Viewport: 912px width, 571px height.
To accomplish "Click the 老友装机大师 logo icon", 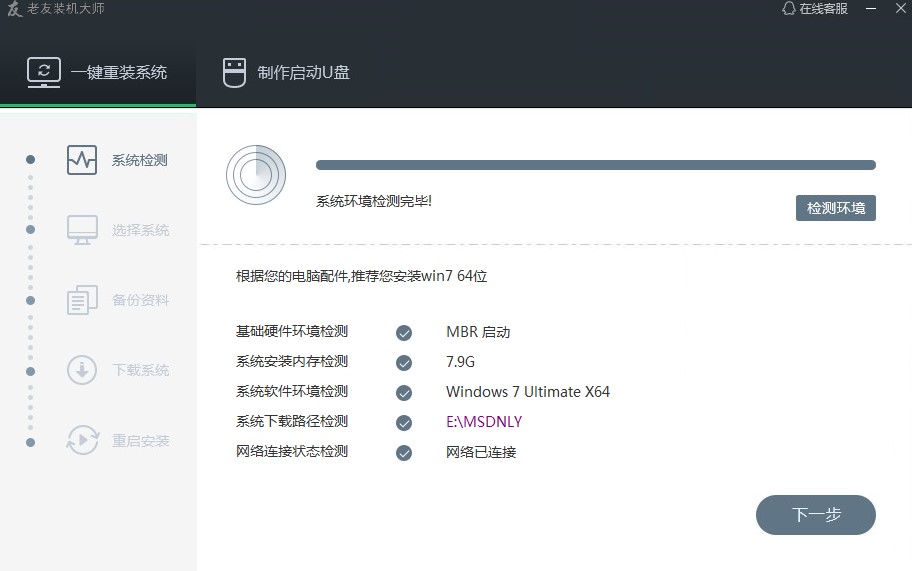I will click(15, 9).
